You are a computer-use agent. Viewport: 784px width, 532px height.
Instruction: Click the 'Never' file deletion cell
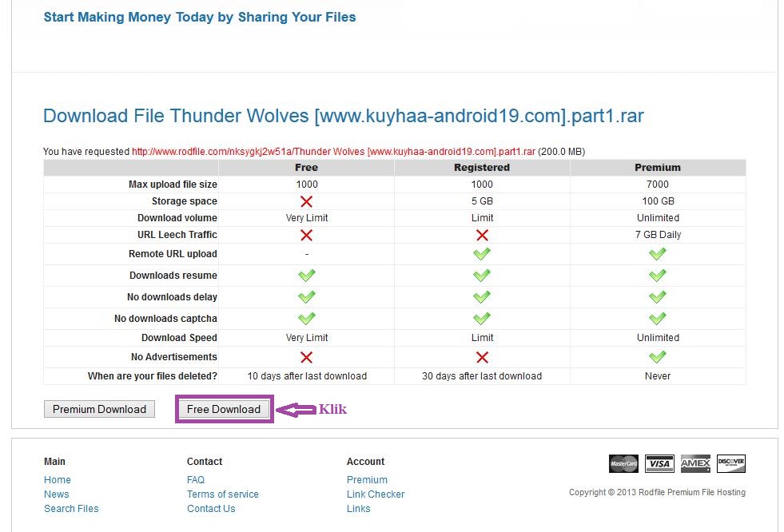point(658,375)
